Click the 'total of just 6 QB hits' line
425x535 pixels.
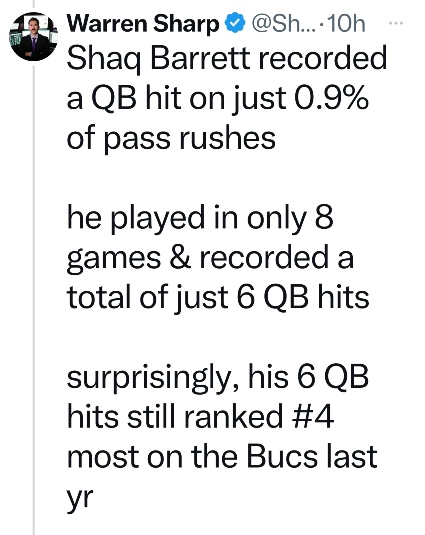pos(218,297)
